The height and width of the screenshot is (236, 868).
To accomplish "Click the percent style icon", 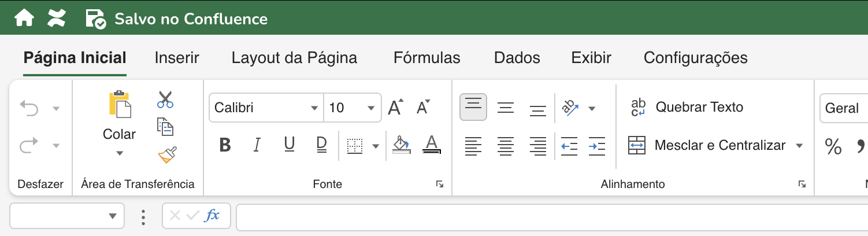I will point(833,146).
